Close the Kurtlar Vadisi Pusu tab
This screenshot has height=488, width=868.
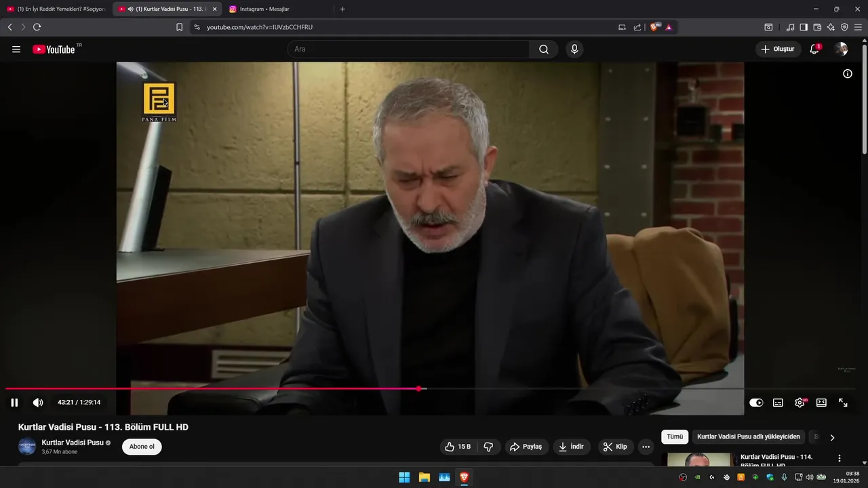coord(214,9)
